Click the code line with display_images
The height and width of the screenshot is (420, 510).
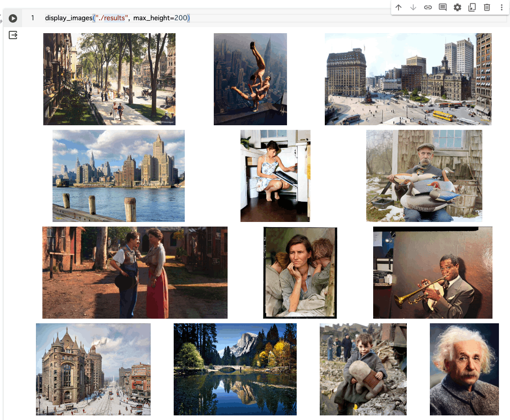pos(117,18)
